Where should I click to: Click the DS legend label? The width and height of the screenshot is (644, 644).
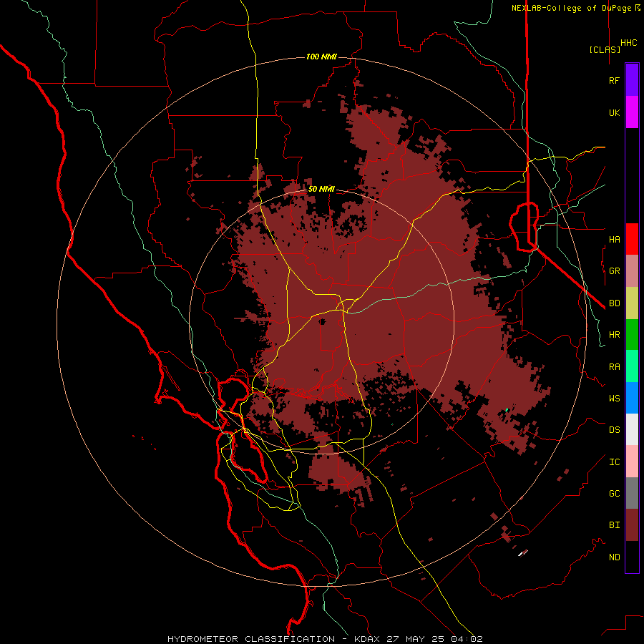[614, 430]
